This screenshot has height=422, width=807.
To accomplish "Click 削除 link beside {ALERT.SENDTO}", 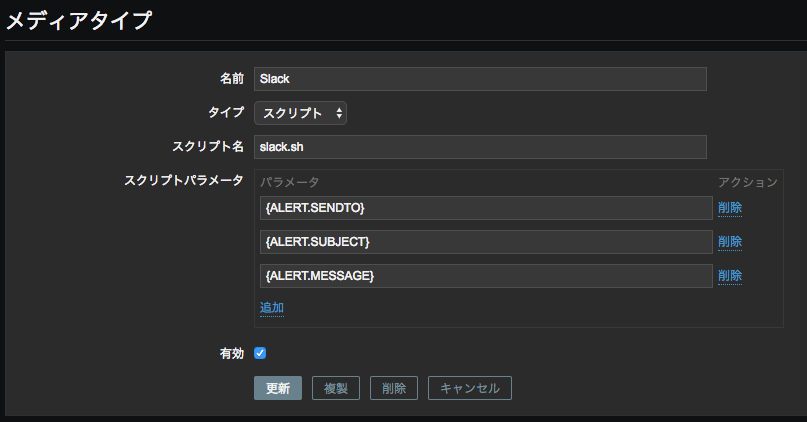I will click(730, 208).
